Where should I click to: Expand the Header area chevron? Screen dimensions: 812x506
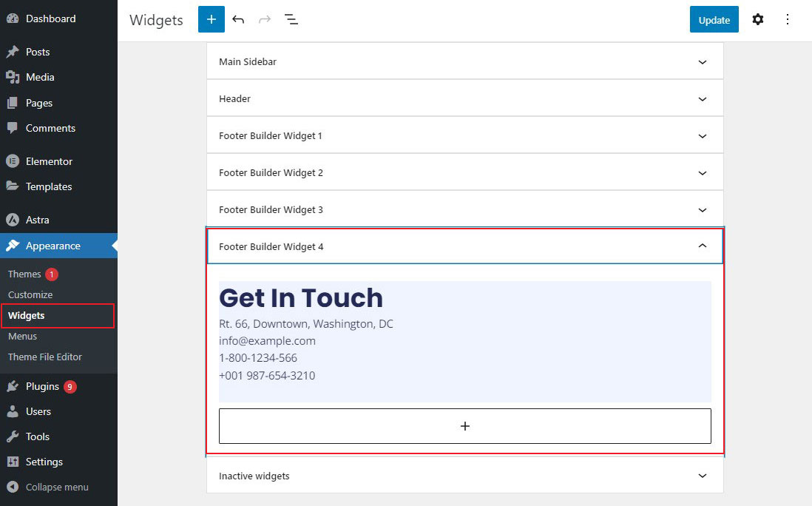pos(703,99)
